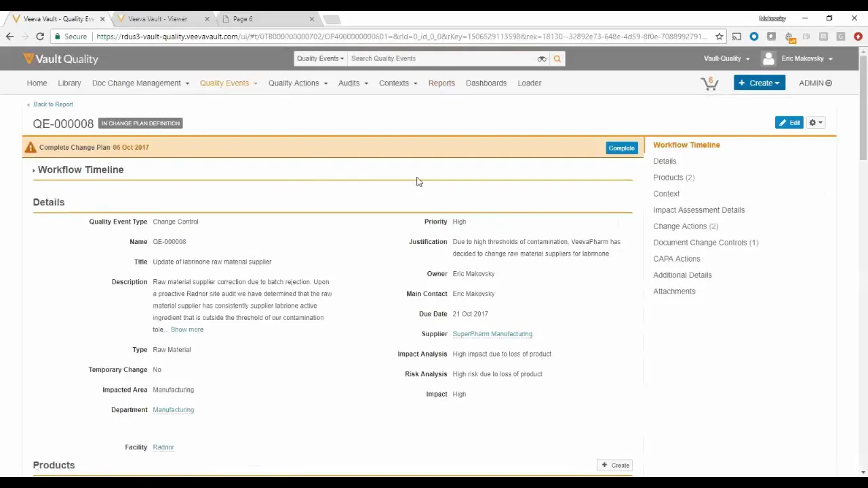The width and height of the screenshot is (868, 488).
Task: Click the 21 Oct 2017 due date
Action: pos(470,314)
